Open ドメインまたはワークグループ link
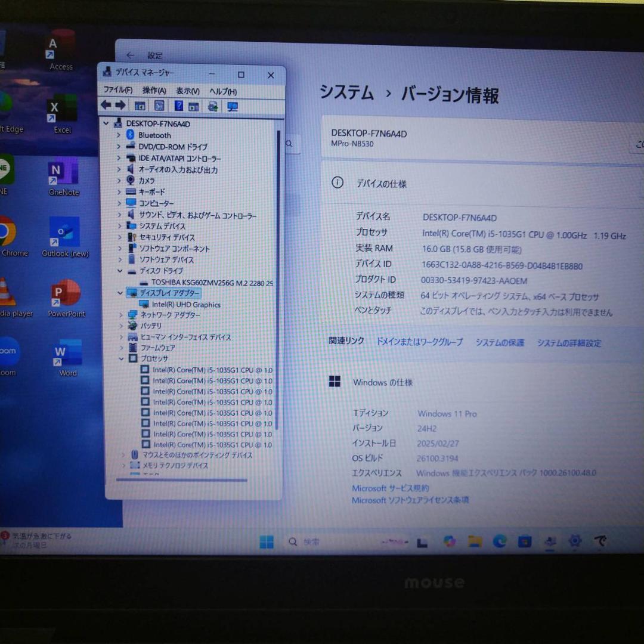The height and width of the screenshot is (644, 644). [419, 342]
